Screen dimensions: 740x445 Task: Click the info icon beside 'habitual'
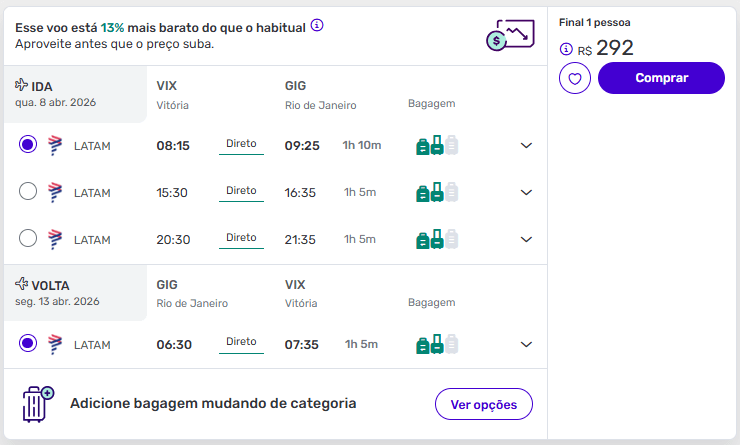[317, 25]
